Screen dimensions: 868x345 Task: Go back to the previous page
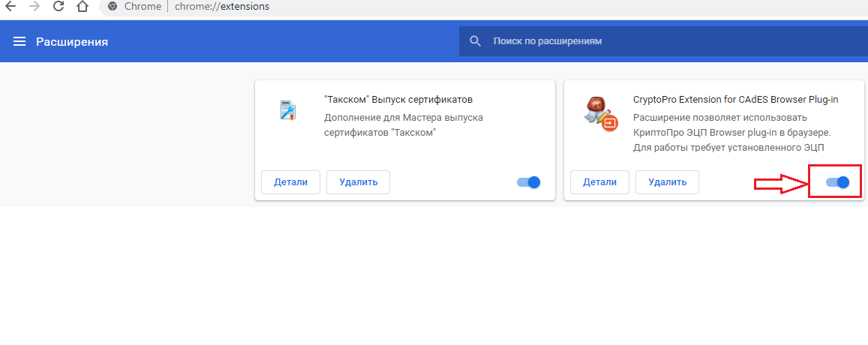(x=10, y=7)
